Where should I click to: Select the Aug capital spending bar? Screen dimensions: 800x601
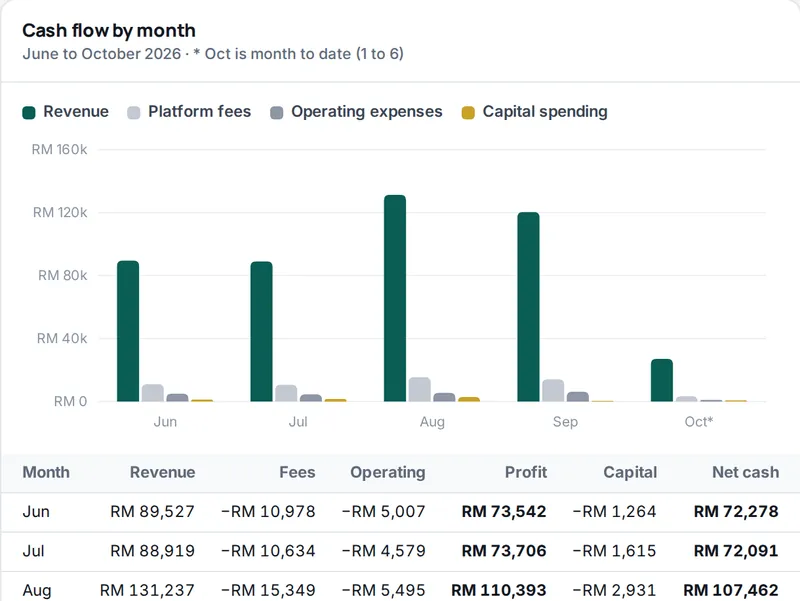tap(469, 399)
